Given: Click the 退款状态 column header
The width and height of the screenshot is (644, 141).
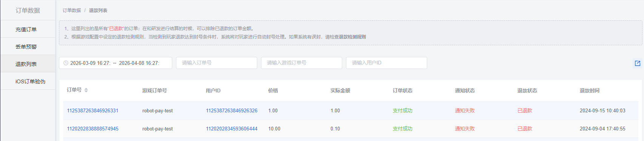Looking at the screenshot, I should tap(527, 90).
